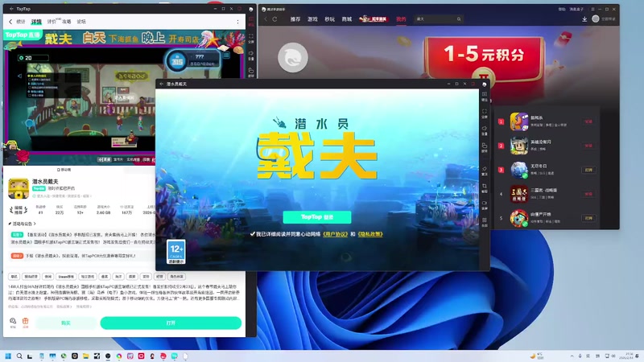The height and width of the screenshot is (362, 644).
Task: Click the back chevron beside the 统计 tab
Action: click(10, 22)
